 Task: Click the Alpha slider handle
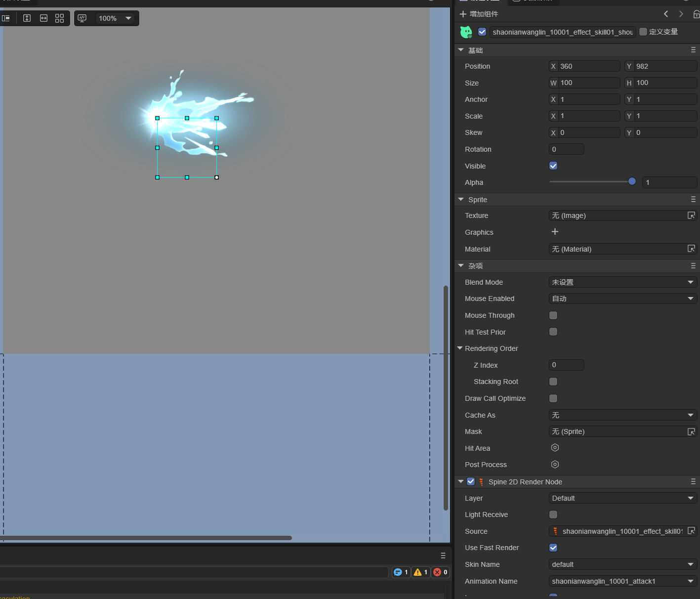(632, 182)
